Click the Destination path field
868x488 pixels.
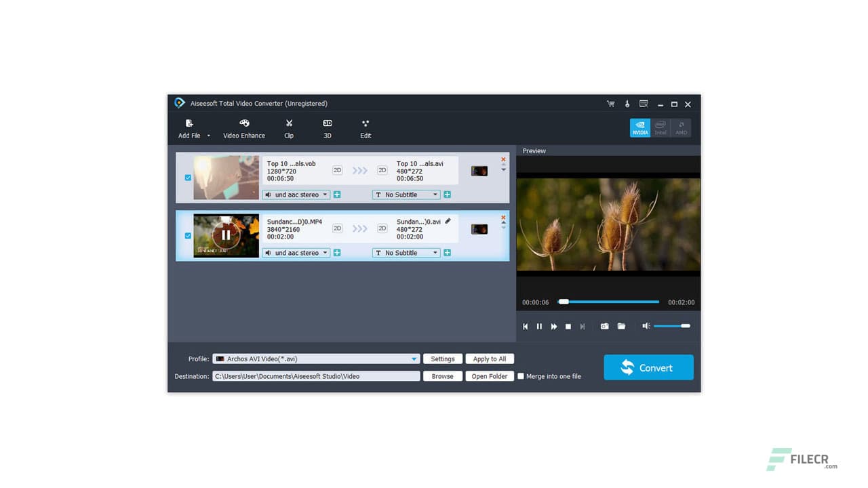pyautogui.click(x=315, y=376)
